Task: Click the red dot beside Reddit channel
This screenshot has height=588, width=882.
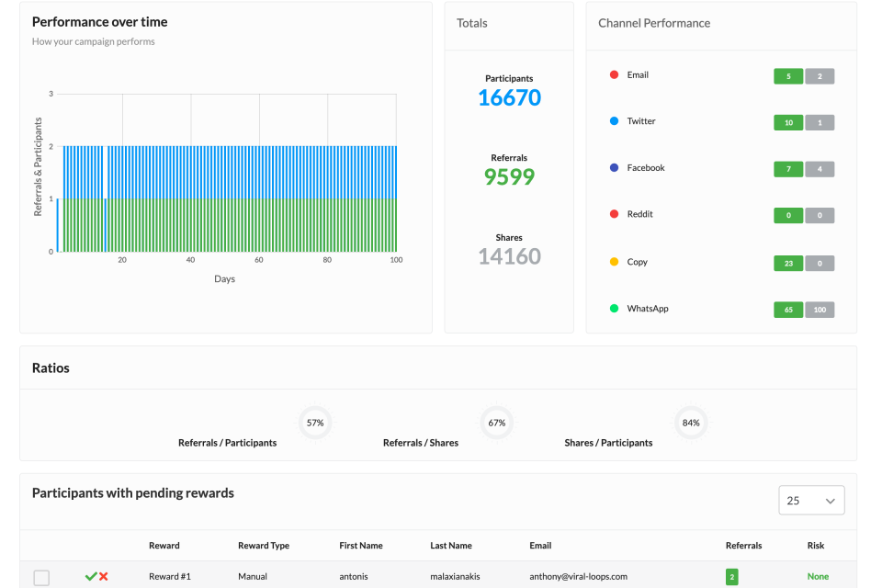Action: tap(614, 214)
